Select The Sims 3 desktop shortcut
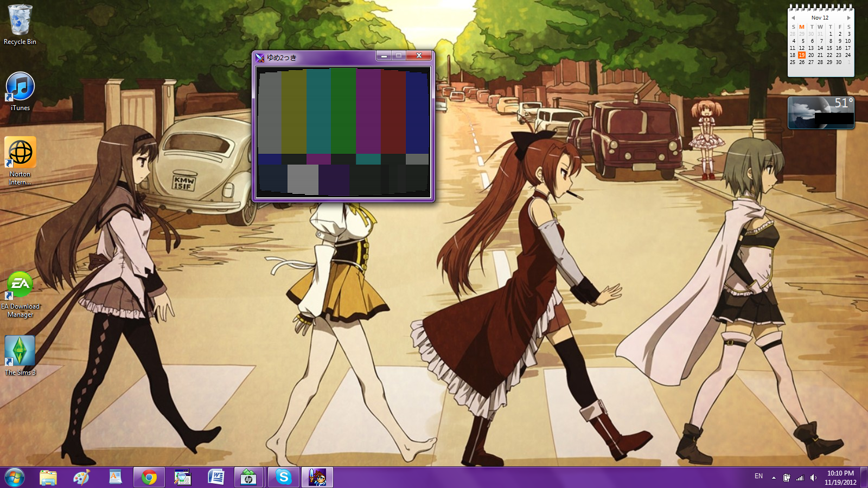The height and width of the screenshot is (488, 868). pos(20,356)
